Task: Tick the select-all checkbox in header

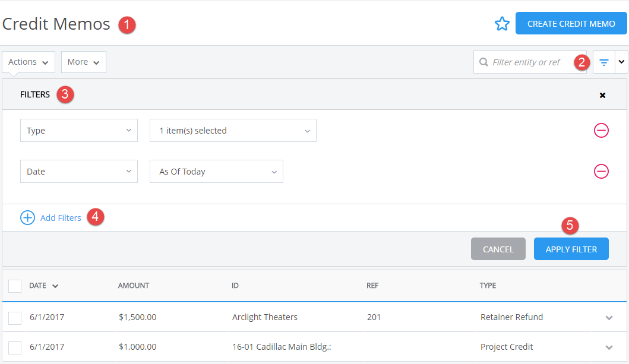Action: click(15, 286)
